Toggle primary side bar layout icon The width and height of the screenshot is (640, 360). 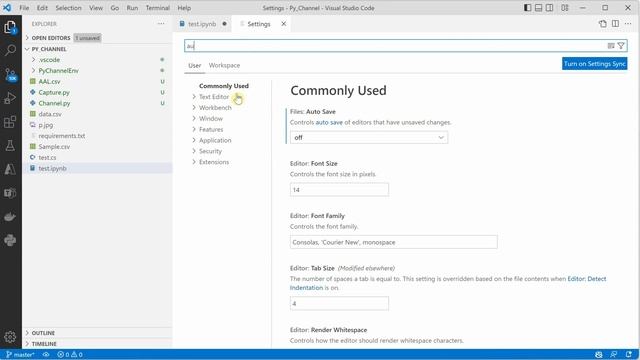click(x=527, y=8)
